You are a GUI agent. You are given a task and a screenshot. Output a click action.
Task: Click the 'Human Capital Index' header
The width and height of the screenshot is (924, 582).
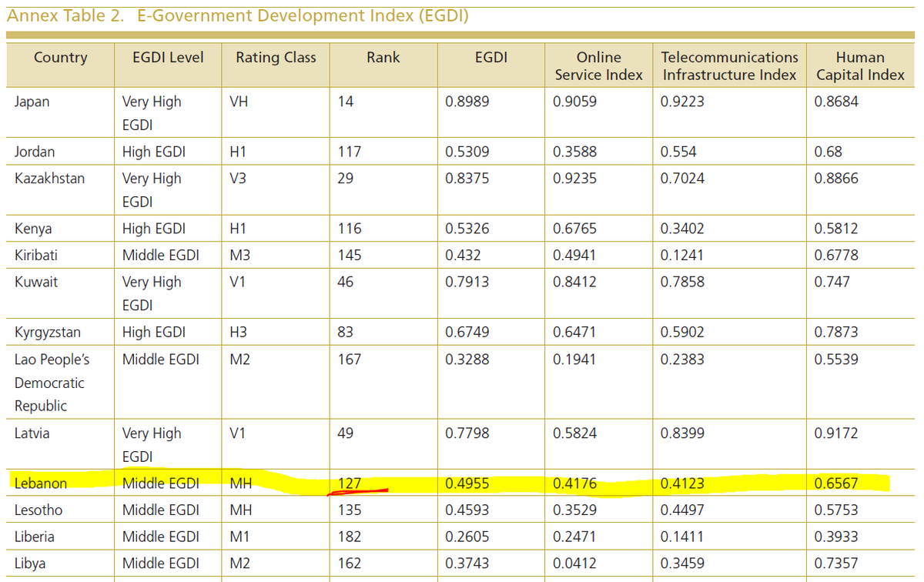pos(860,66)
